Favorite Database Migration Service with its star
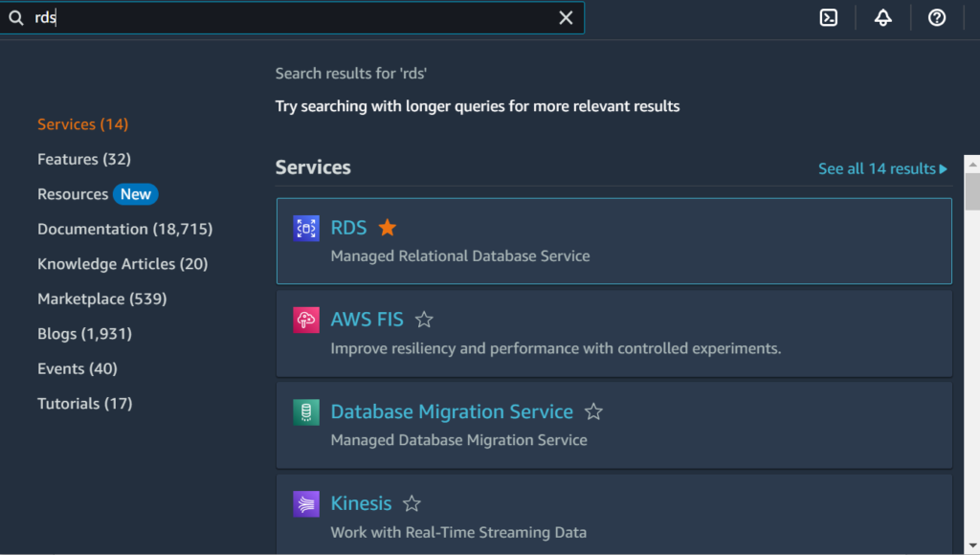 (593, 411)
